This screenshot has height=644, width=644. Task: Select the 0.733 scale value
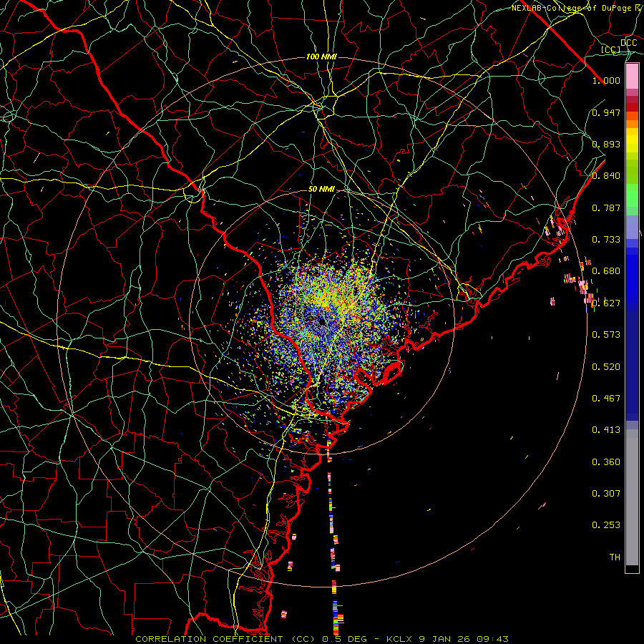pyautogui.click(x=606, y=240)
